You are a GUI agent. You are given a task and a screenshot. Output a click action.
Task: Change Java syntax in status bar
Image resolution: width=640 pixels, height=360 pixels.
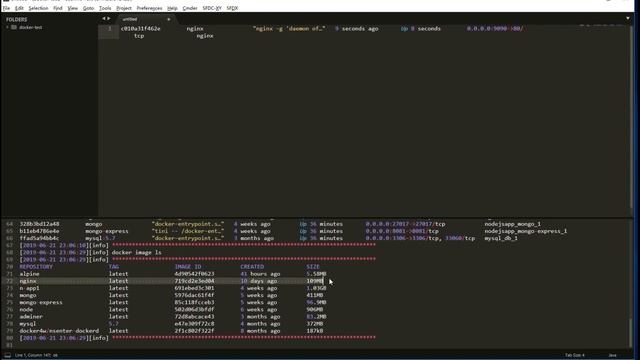pyautogui.click(x=612, y=355)
